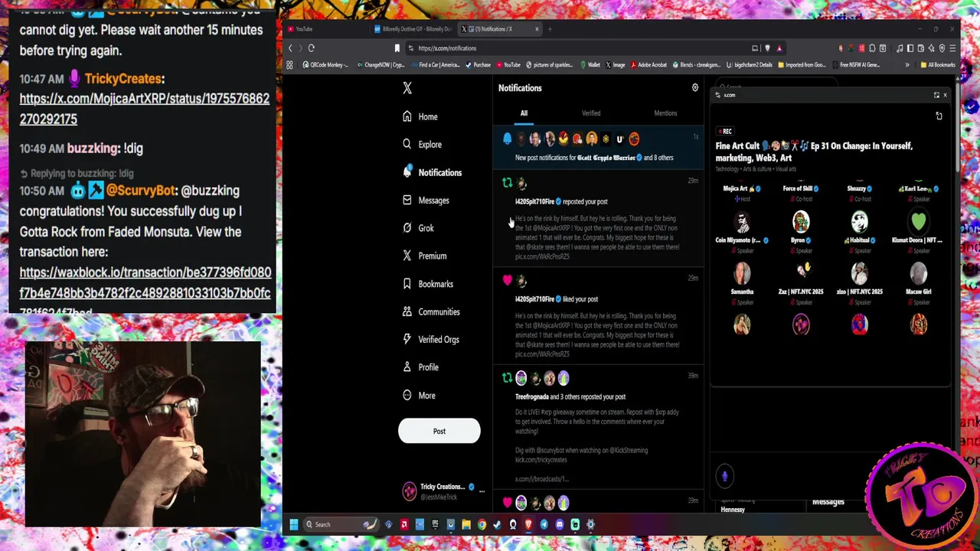Image resolution: width=980 pixels, height=551 pixels.
Task: Open Treefrognada and 3 others reposted notification
Action: [598, 427]
